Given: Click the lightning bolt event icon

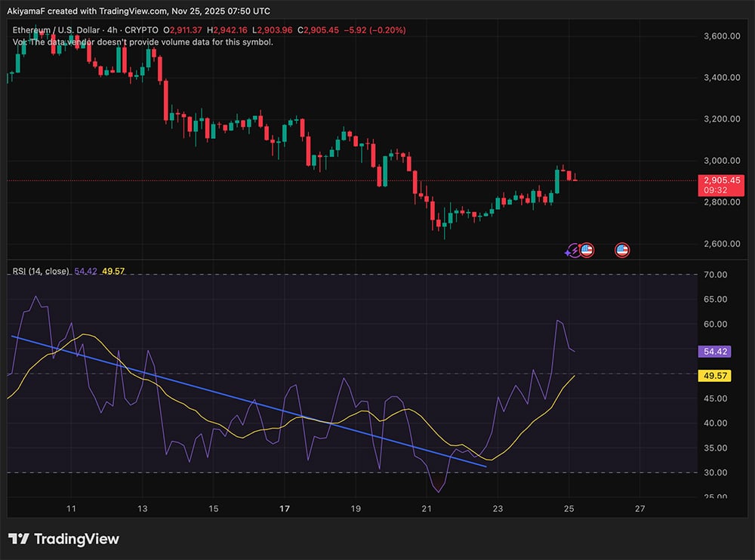Looking at the screenshot, I should coord(573,248).
